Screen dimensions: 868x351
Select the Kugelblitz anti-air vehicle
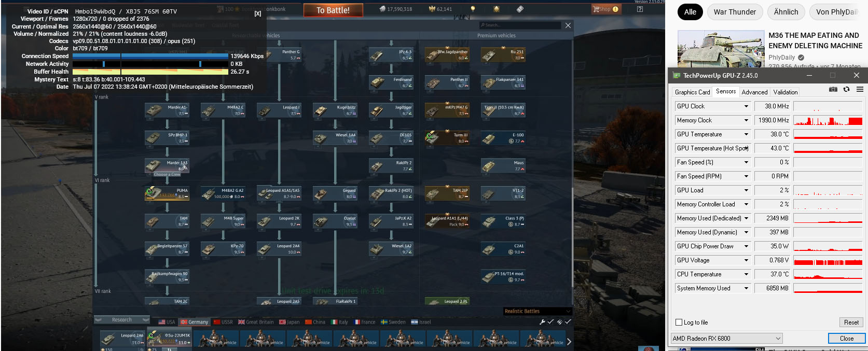(336, 110)
